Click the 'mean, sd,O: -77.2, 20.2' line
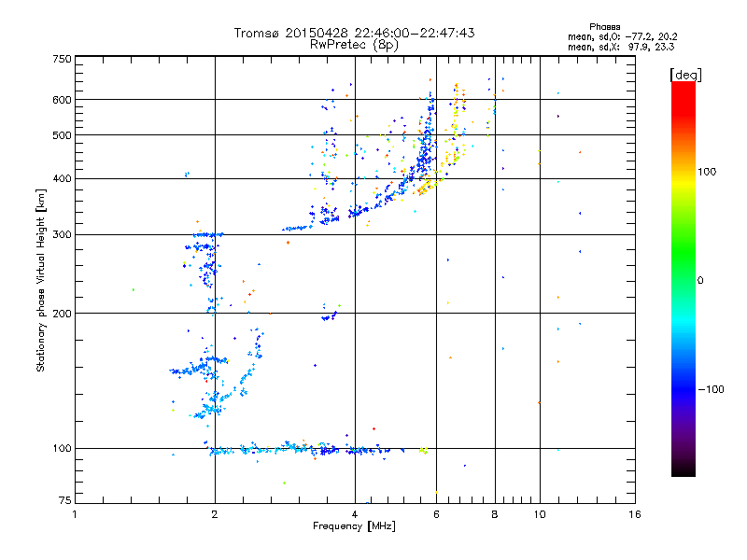This screenshot has height=560, width=747. [623, 36]
